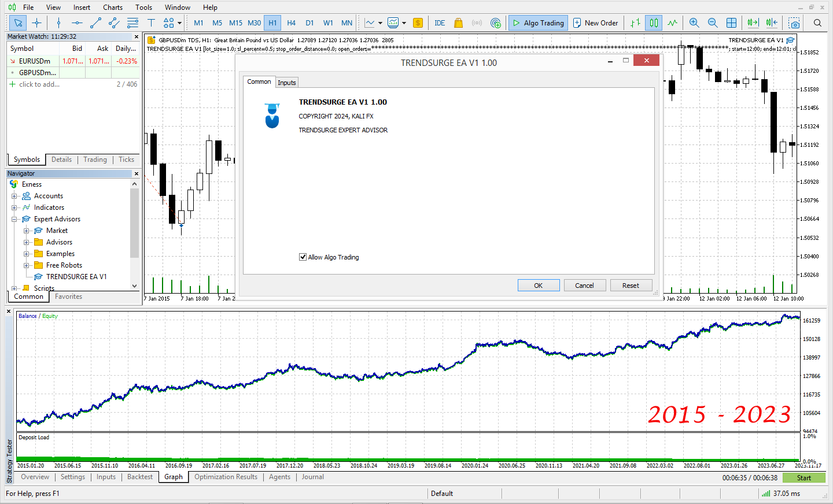Click Reset in the EA dialog

tap(631, 285)
